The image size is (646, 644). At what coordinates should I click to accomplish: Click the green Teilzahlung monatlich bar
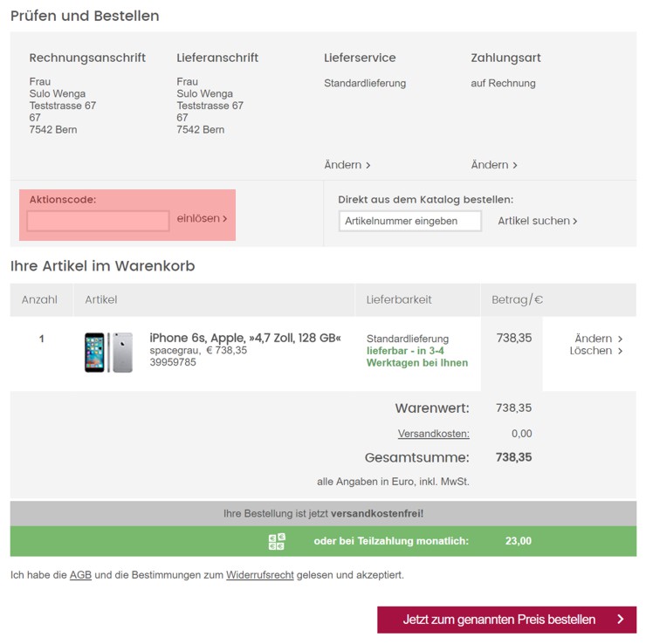pos(391,541)
